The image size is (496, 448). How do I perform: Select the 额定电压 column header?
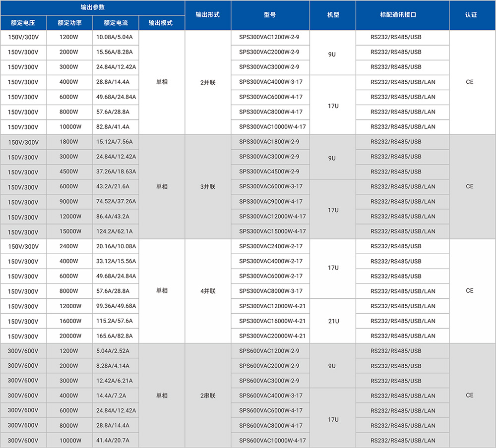(23, 23)
